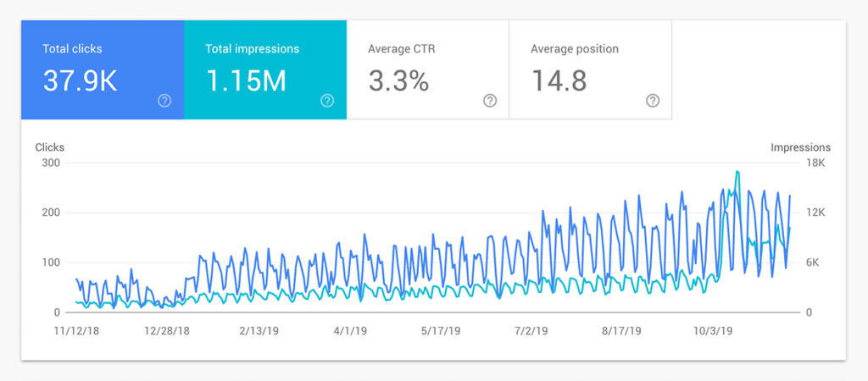The image size is (868, 381).
Task: Choose the 8/17/19 date label
Action: point(623,330)
